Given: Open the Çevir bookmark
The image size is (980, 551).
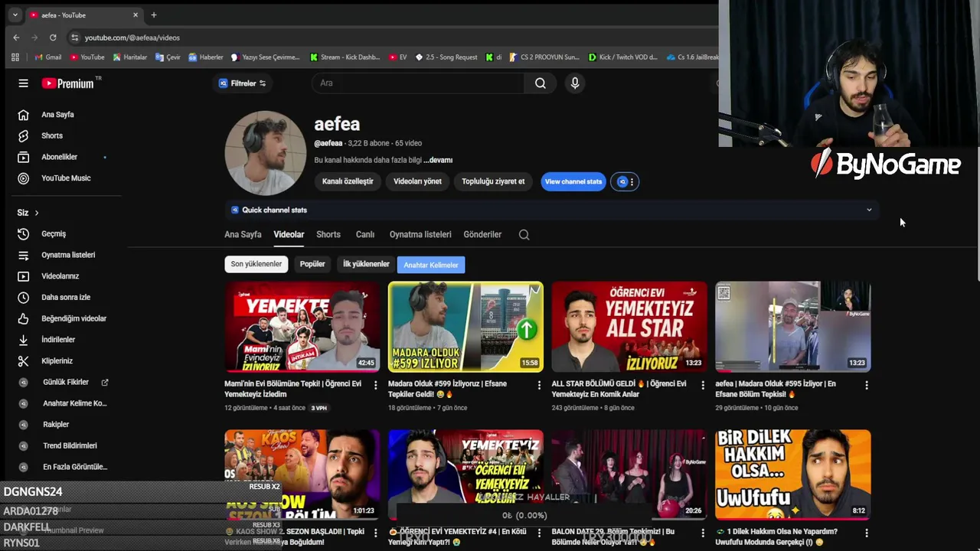Looking at the screenshot, I should pos(168,57).
